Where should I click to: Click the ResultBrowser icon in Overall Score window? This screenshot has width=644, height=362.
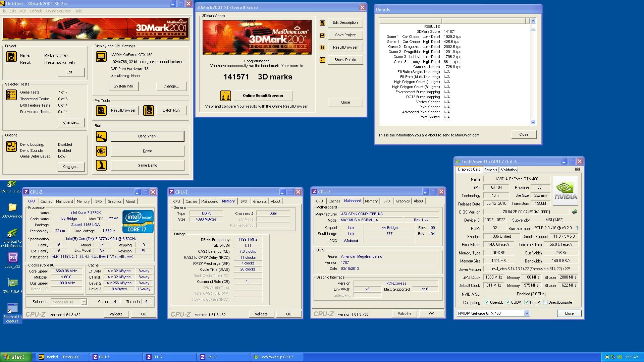322,48
